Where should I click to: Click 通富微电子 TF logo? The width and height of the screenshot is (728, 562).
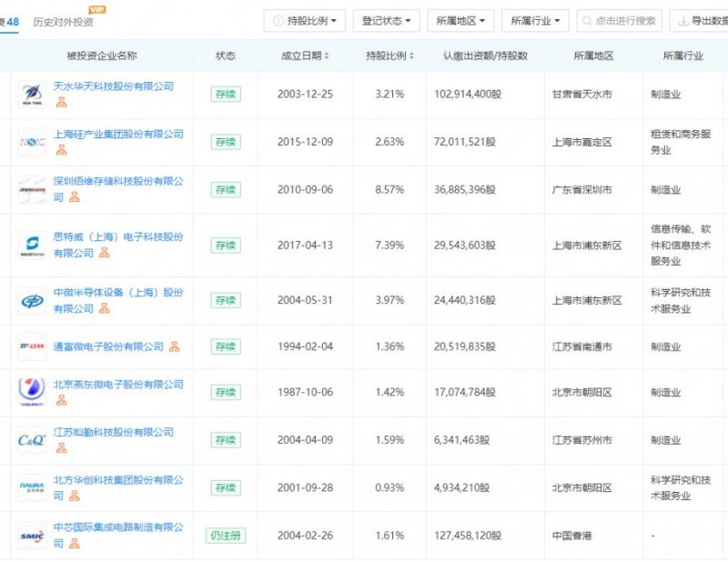tap(32, 346)
